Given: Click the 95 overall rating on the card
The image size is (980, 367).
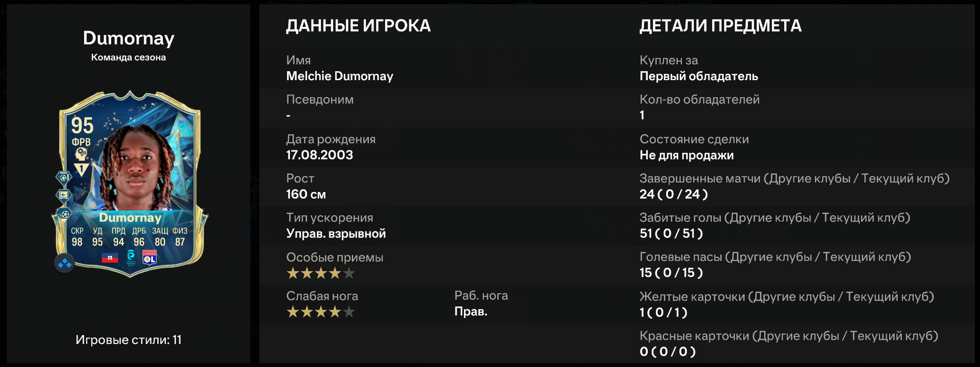Looking at the screenshot, I should point(82,126).
